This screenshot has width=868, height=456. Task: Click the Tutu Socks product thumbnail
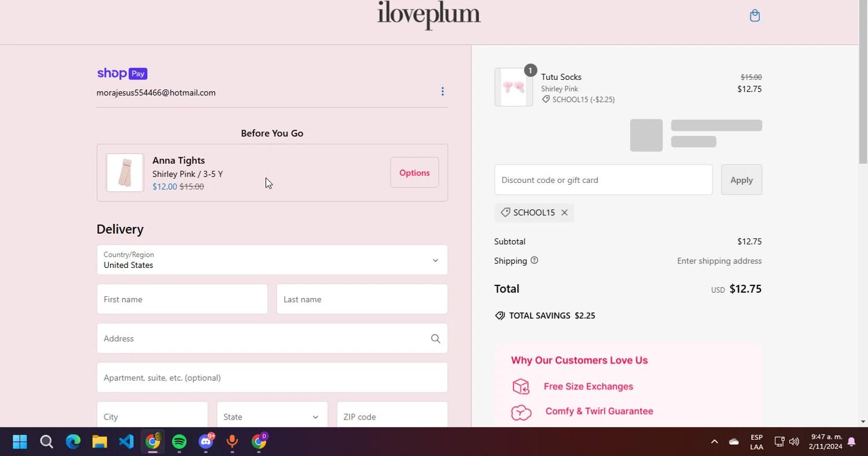click(x=513, y=87)
